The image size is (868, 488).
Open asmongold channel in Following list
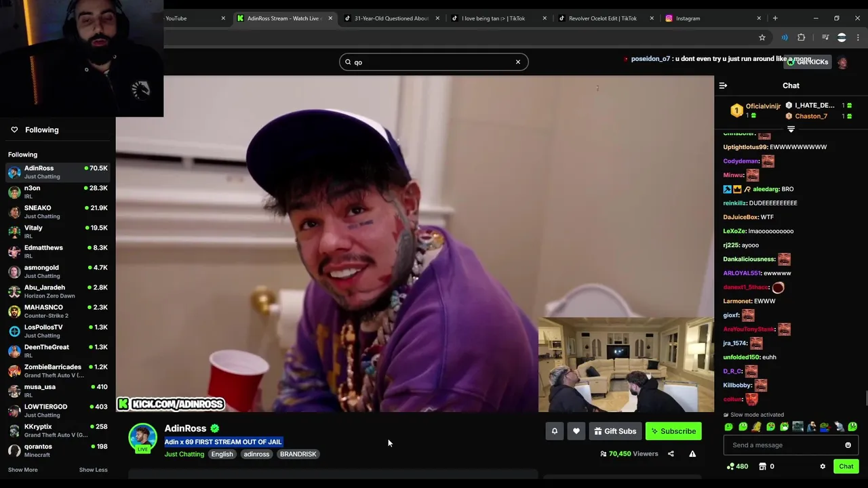point(58,271)
